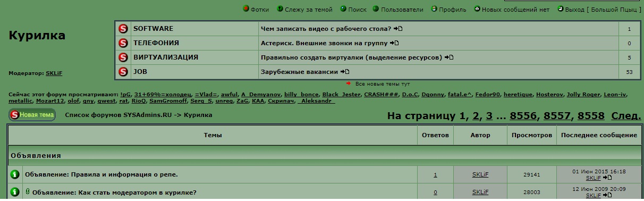Screen dimensions: 644x201
Task: Open user Jolly Roger profile
Action: tap(583, 95)
